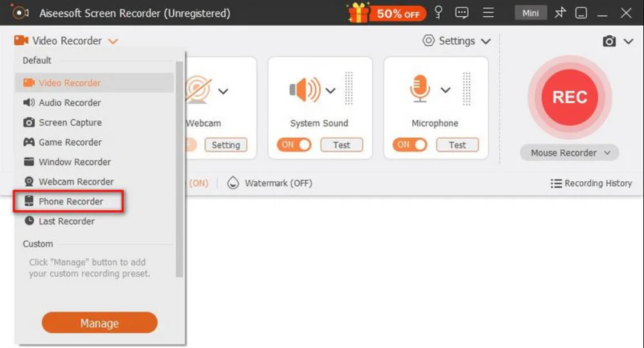Click the Aiseesoft app logo icon
This screenshot has height=348, width=644.
pos(19,12)
